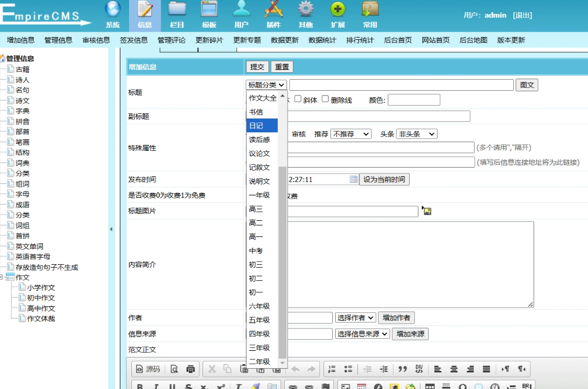Align text right in editor
The image size is (588, 389).
pos(471,369)
